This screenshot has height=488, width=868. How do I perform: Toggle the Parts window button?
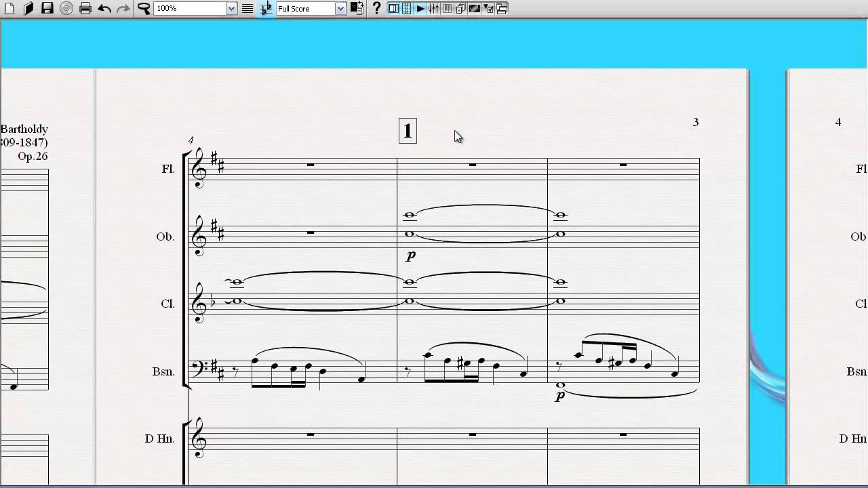point(460,8)
